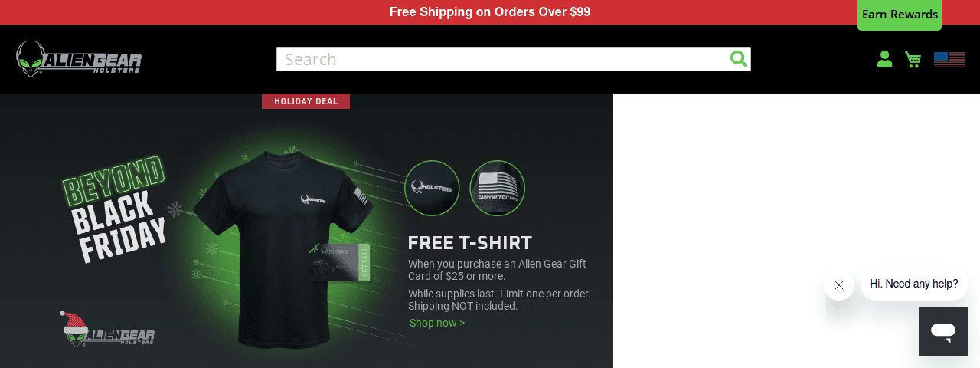Click the Alien Gear Holsters logo
The width and height of the screenshot is (980, 368).
click(79, 59)
